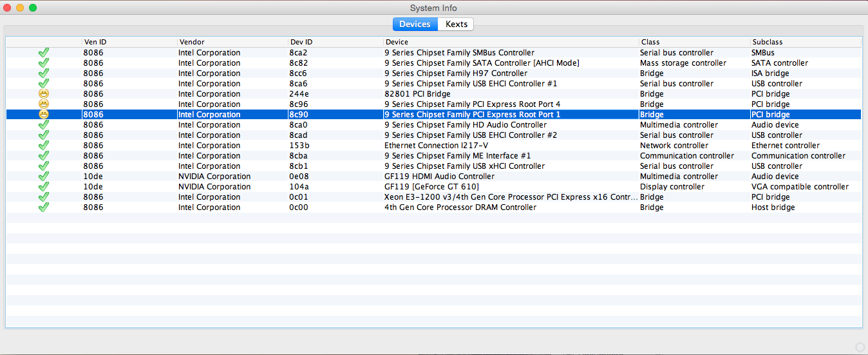Screen dimensions: 868x355
Task: Select the USB xHCI Controller device name
Action: pyautogui.click(x=464, y=166)
